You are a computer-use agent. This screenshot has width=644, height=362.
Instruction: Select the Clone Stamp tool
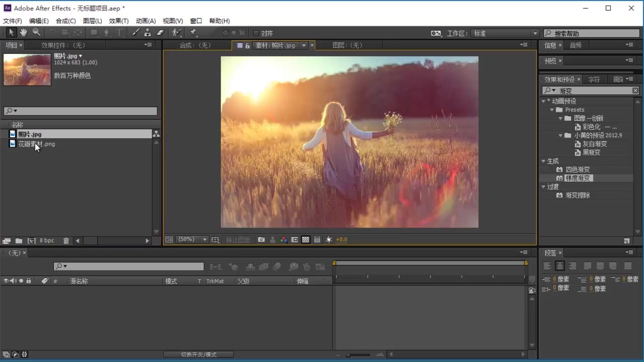click(148, 33)
